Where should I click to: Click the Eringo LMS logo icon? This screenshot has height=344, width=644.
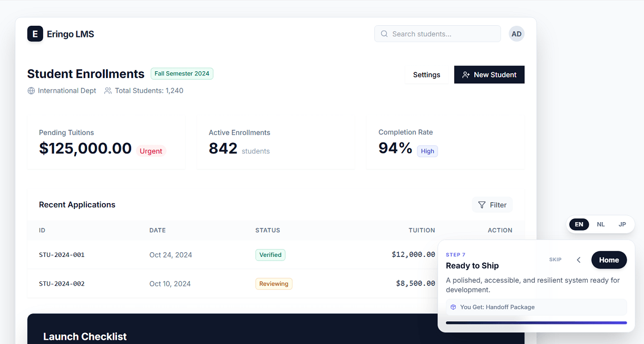[35, 34]
